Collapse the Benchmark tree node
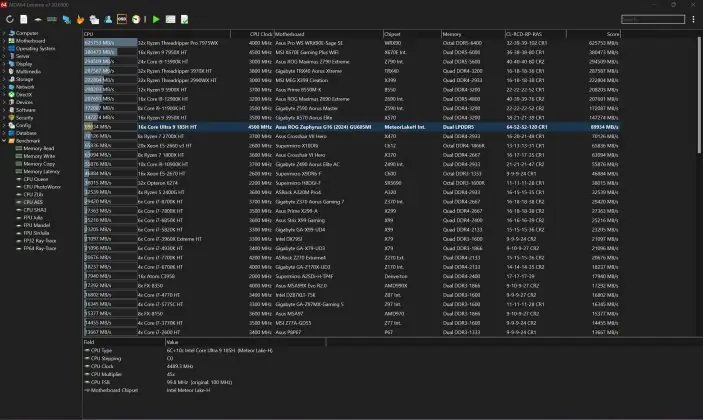 click(x=4, y=141)
